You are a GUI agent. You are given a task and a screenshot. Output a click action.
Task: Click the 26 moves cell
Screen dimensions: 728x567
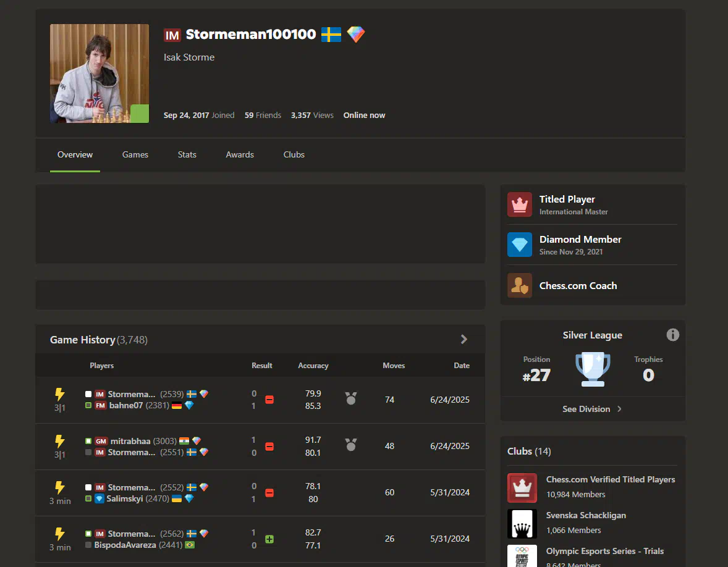(x=389, y=539)
